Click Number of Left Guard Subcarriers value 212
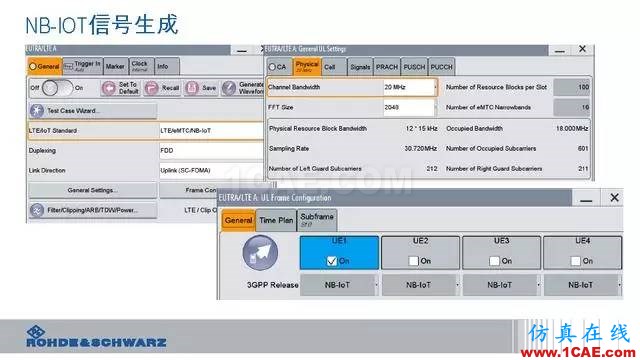Image resolution: width=640 pixels, height=360 pixels. 432,169
